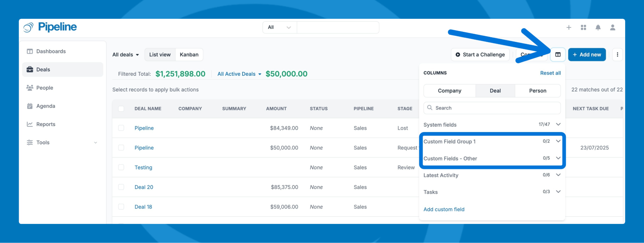The height and width of the screenshot is (243, 644).
Task: Expand Custom Field Group 1
Action: click(492, 141)
